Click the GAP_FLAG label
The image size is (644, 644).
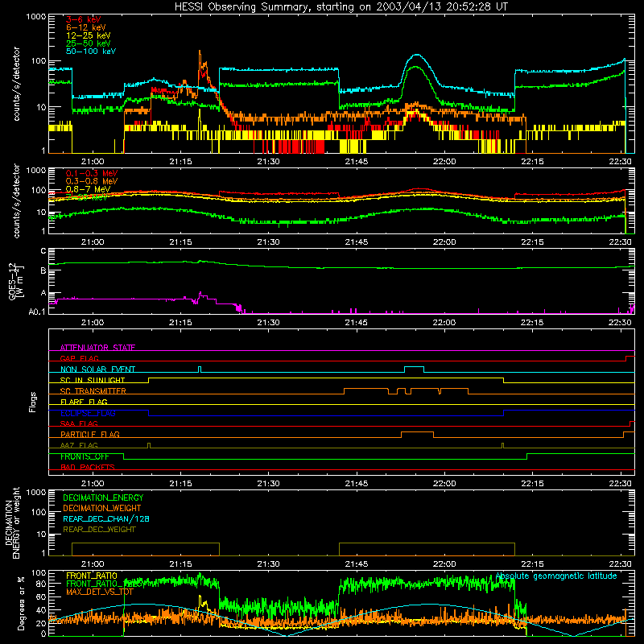79,358
